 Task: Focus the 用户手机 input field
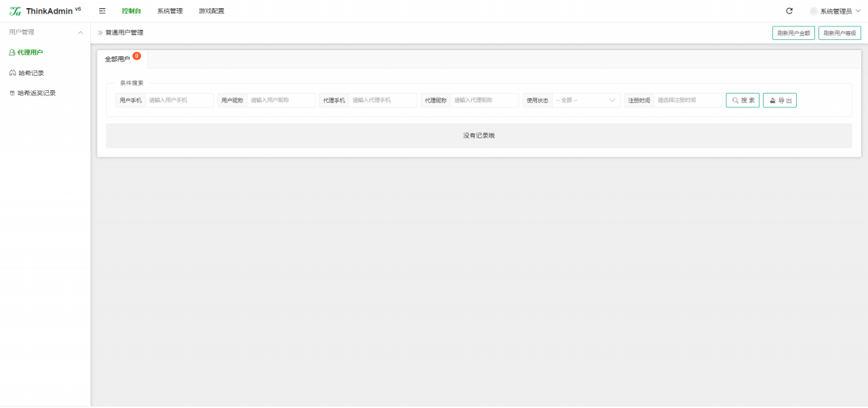(x=179, y=100)
